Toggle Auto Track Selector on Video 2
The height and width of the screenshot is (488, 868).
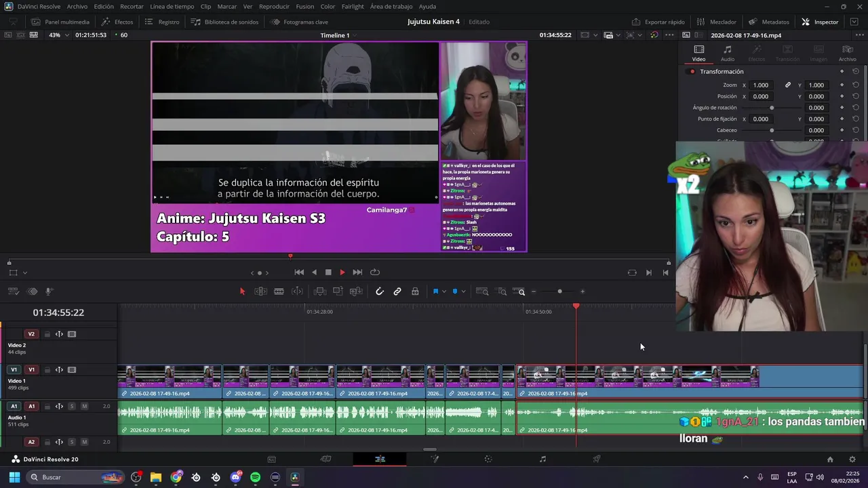tap(59, 334)
